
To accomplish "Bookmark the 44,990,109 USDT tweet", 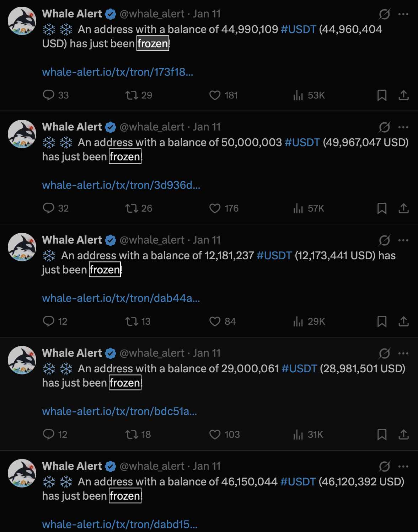I will tap(382, 95).
